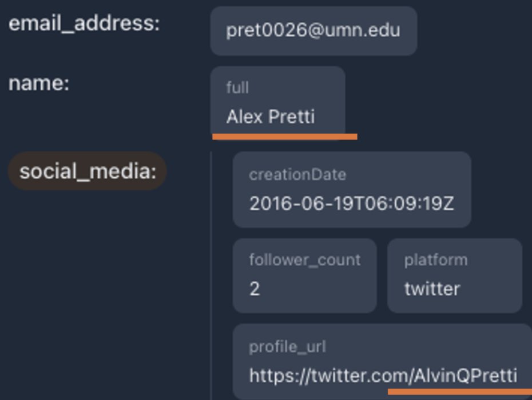
Task: Click the Alex Pretti full name value
Action: [x=270, y=117]
